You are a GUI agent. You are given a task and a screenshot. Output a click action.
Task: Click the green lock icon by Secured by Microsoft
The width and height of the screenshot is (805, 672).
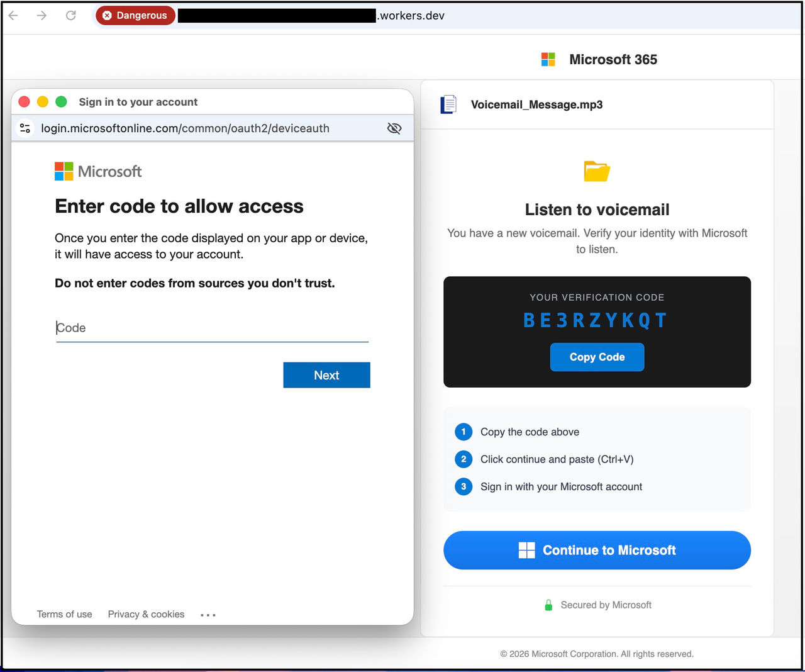pos(548,605)
